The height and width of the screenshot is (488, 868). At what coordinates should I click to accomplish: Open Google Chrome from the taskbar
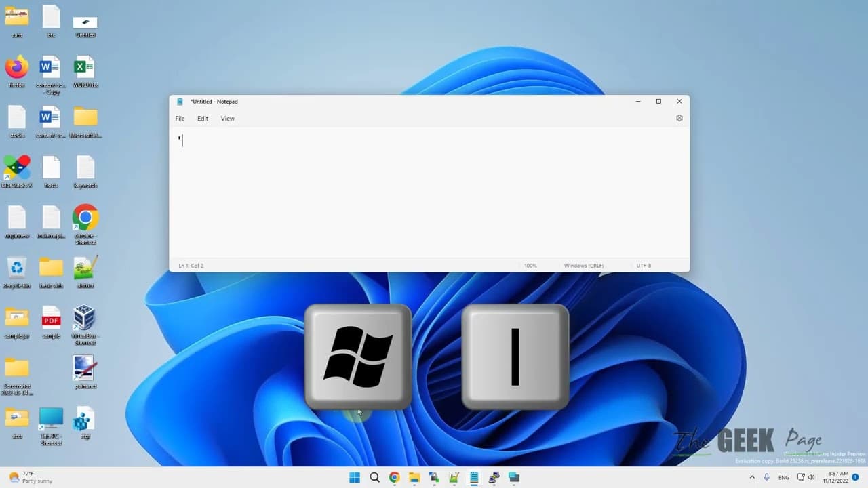(394, 477)
